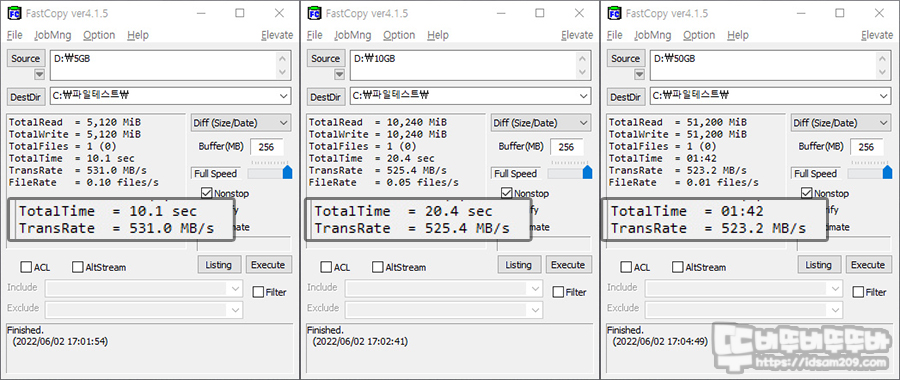
Task: Open Diff (Size/Date) mode dropdown in 50GB window
Action: coord(841,123)
